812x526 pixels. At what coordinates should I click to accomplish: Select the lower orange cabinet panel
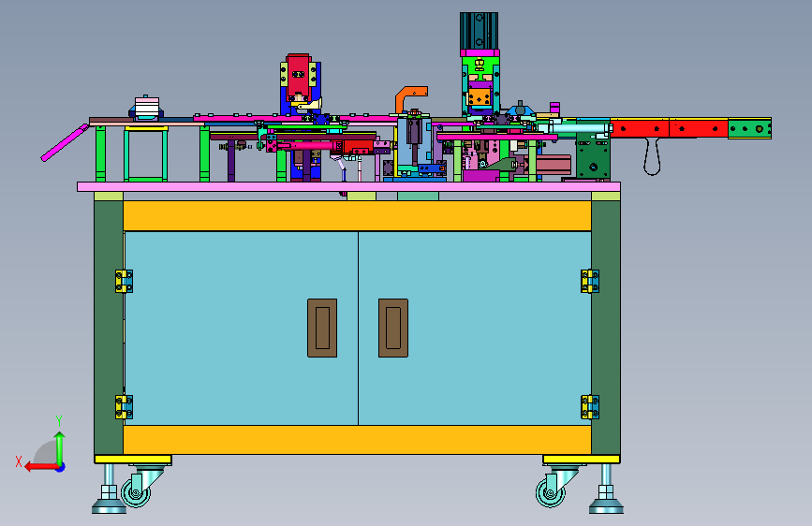point(358,440)
